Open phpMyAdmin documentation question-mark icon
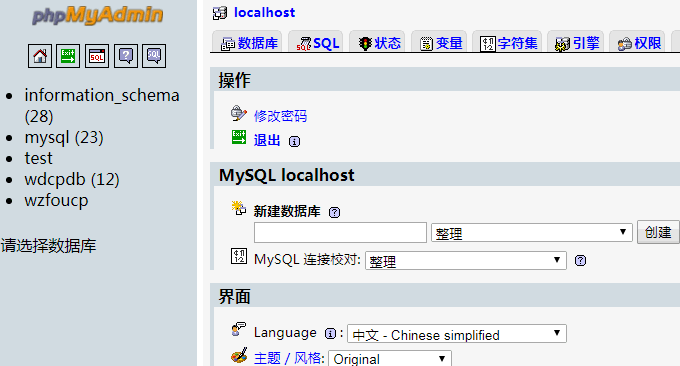Image resolution: width=680 pixels, height=366 pixels. [x=126, y=56]
